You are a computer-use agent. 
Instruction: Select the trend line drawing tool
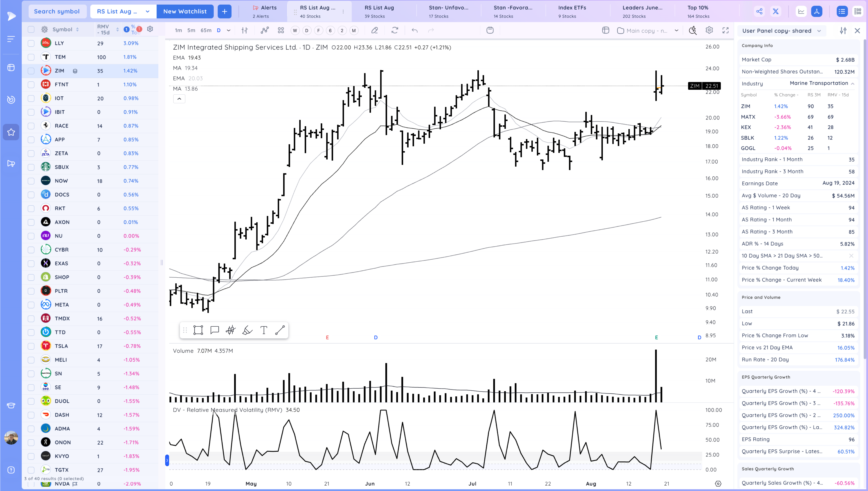tap(280, 330)
